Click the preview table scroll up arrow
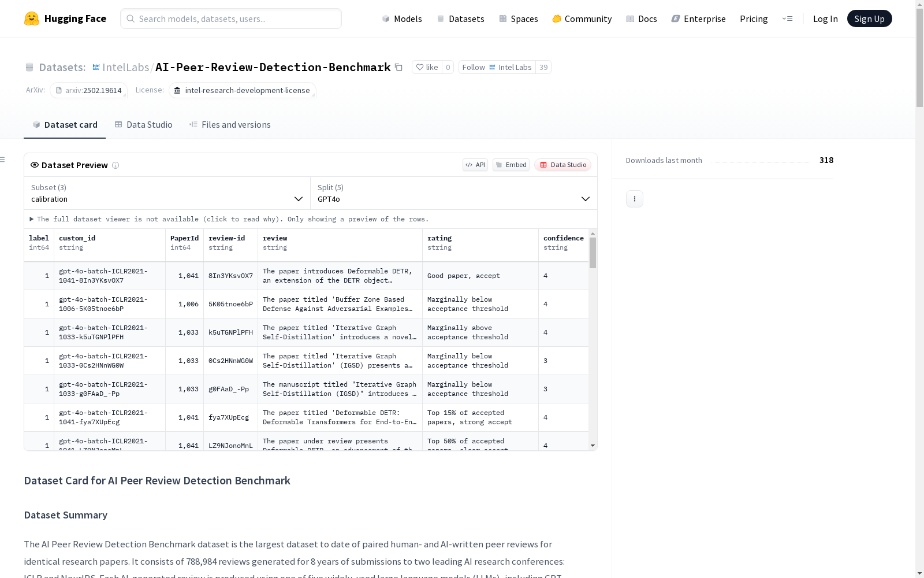This screenshot has width=924, height=578. (593, 234)
